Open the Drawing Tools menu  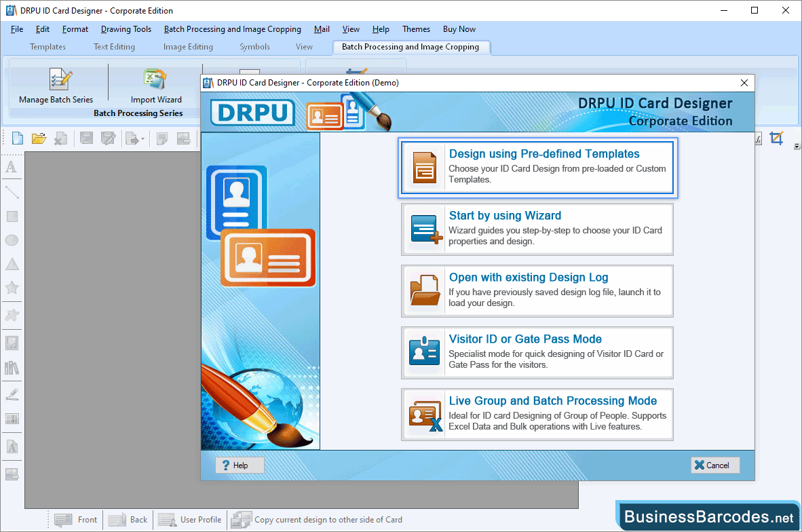pyautogui.click(x=126, y=29)
